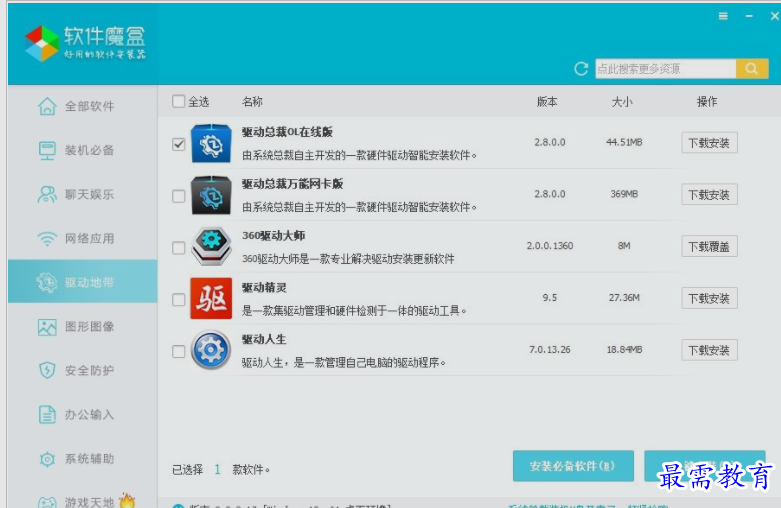781x508 pixels.
Task: Click the 网络应用 wifi icon
Action: (47, 239)
